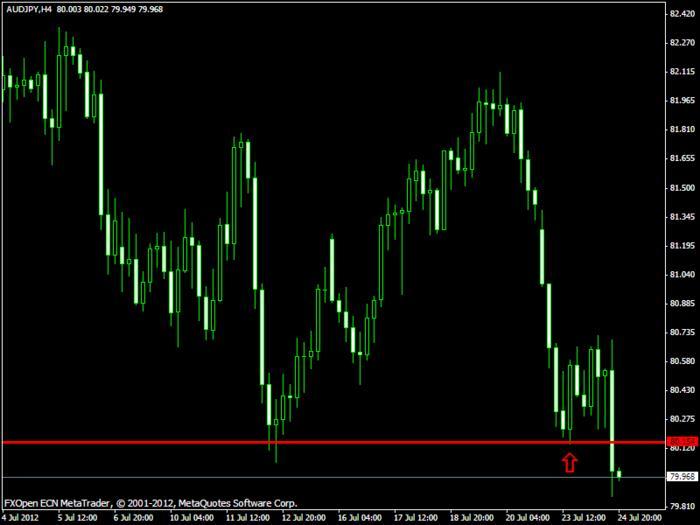Click the 81.040 price axis label
Viewport: 700px width, 525px height.
click(x=683, y=275)
